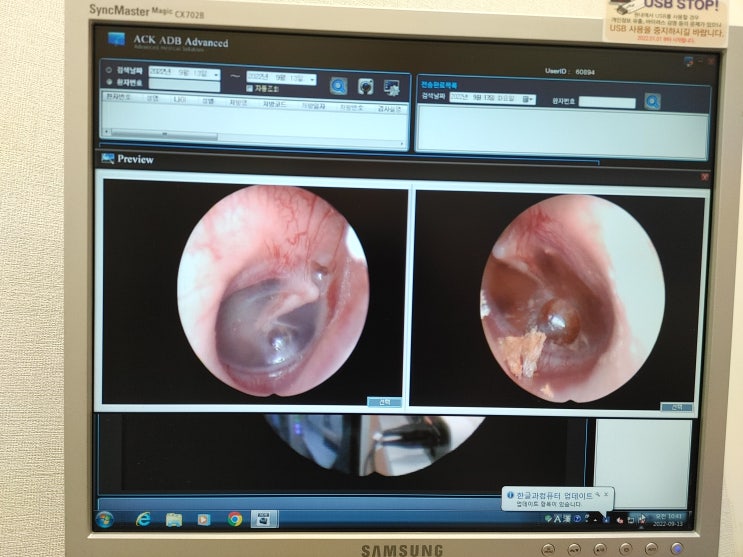
Task: Toggle the 자동조회 checkbox
Action: [x=249, y=88]
